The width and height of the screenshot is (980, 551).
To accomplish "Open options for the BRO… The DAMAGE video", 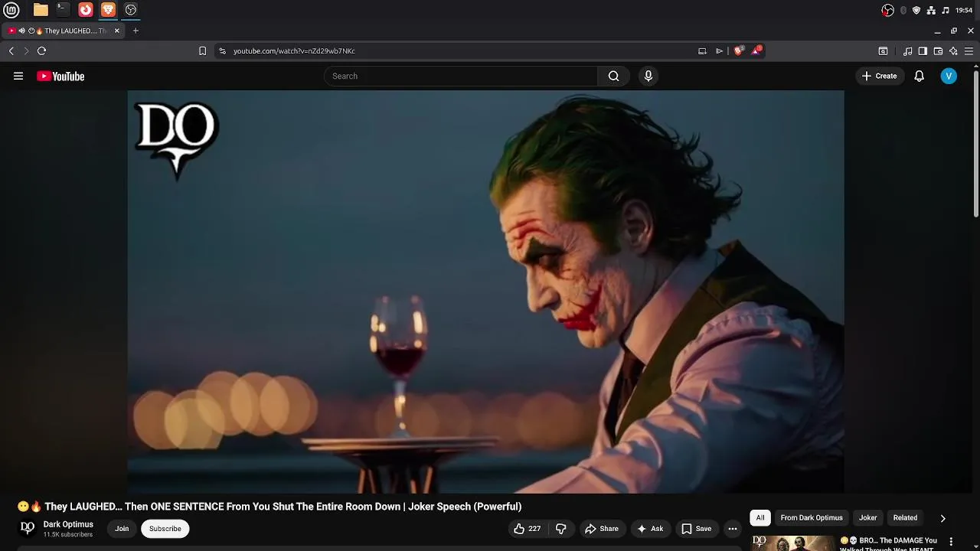I will point(952,541).
